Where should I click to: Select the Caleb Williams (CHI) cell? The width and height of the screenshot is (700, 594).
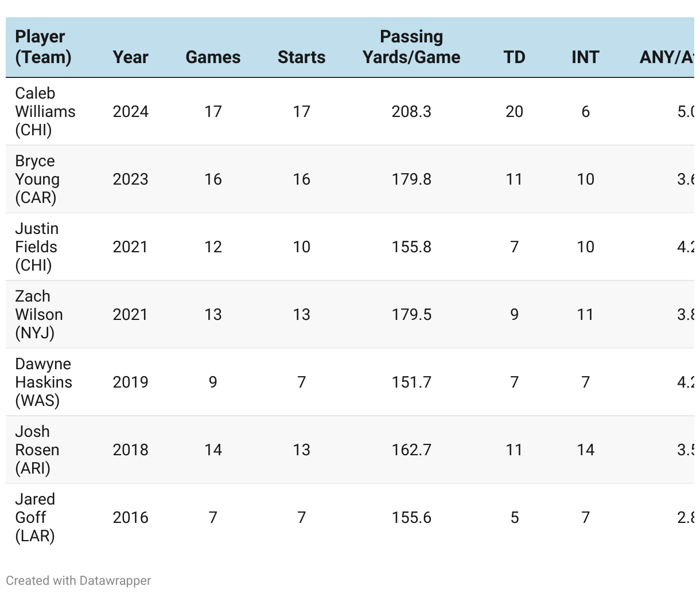click(x=45, y=112)
